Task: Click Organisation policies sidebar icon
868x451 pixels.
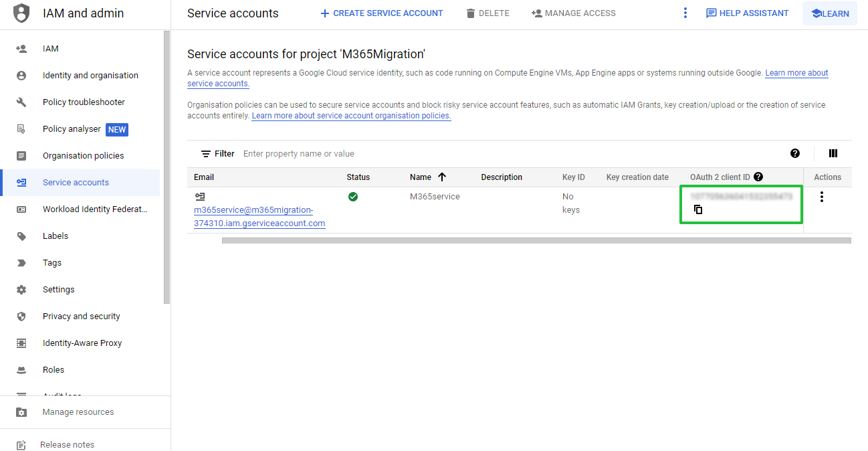Action: click(21, 156)
